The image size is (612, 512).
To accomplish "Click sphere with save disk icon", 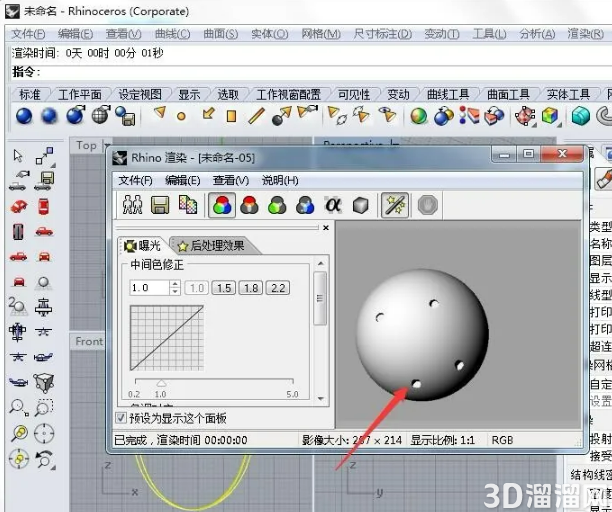I will coord(125,116).
